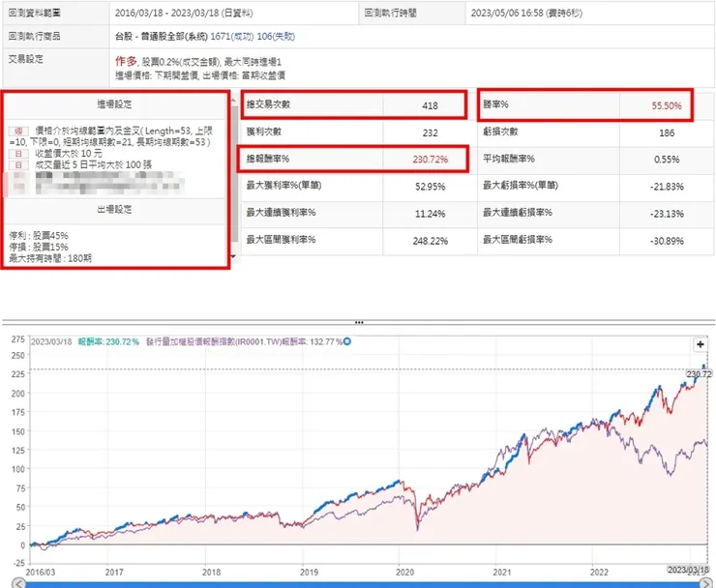Click the 勝率% value 55.50%

coord(667,106)
